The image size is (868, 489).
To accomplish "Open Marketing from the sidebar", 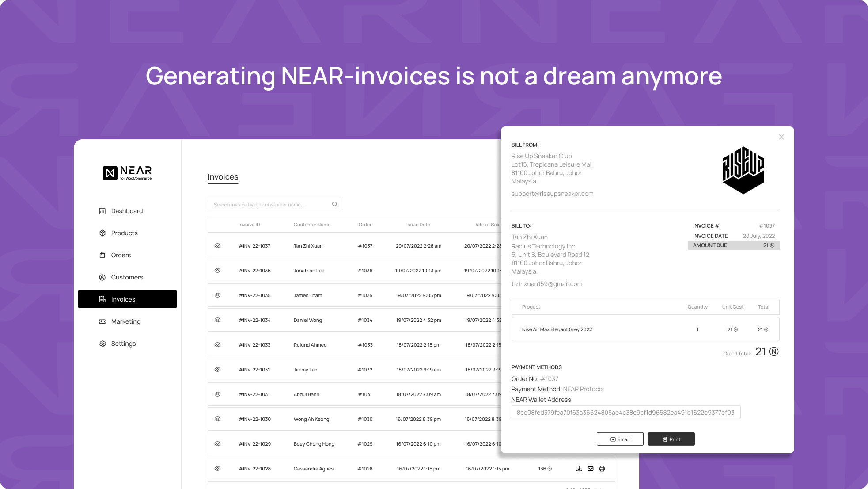I will coord(125,321).
